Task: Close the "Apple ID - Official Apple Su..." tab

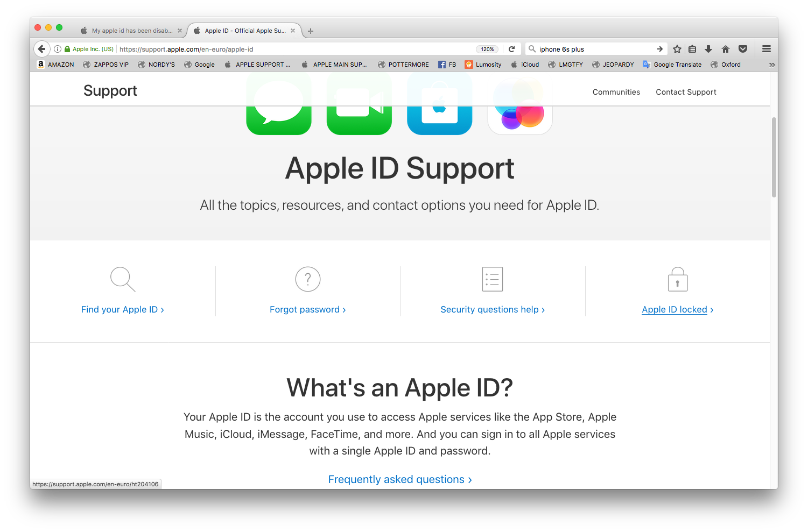Action: tap(293, 31)
